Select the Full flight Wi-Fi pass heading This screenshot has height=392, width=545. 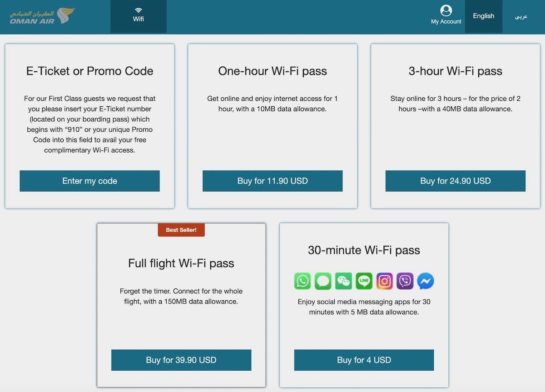(x=181, y=263)
